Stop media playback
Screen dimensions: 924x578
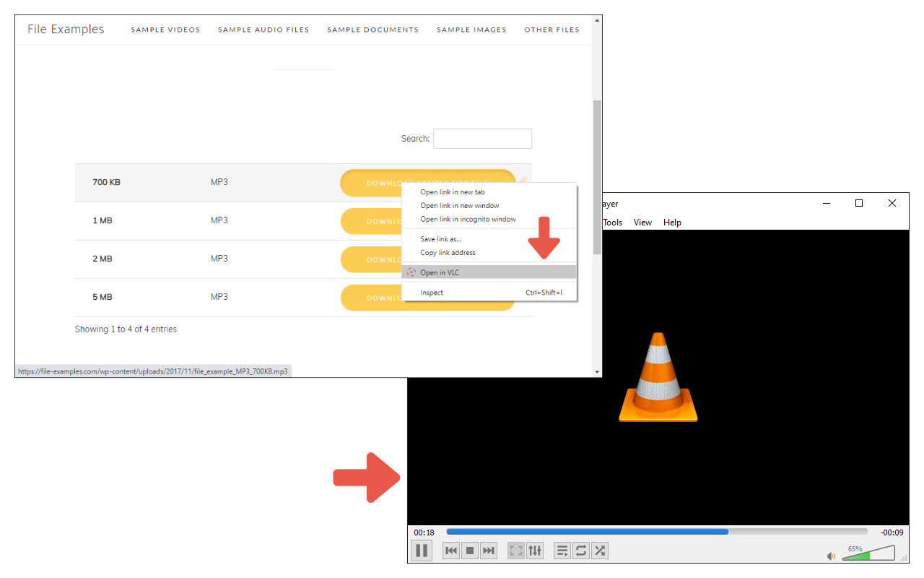pyautogui.click(x=469, y=550)
